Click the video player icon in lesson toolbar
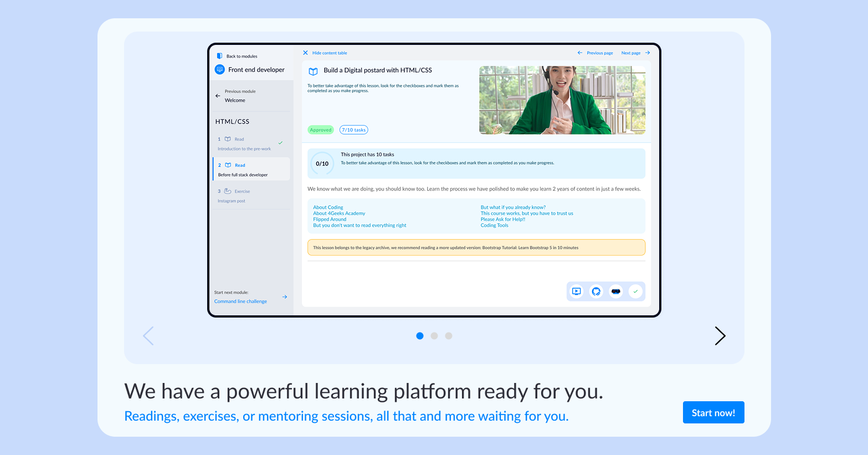This screenshot has width=868, height=455. [577, 292]
